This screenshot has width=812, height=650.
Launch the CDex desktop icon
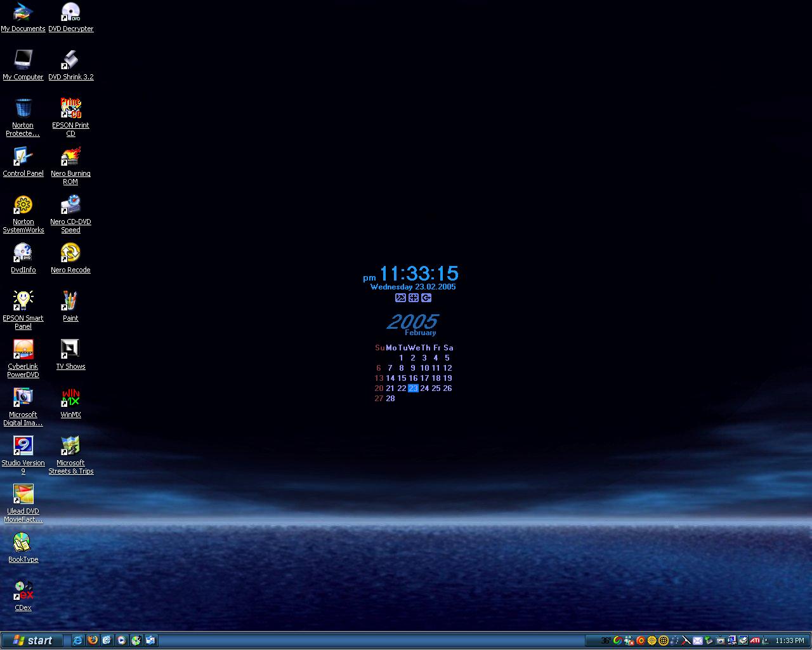(23, 596)
